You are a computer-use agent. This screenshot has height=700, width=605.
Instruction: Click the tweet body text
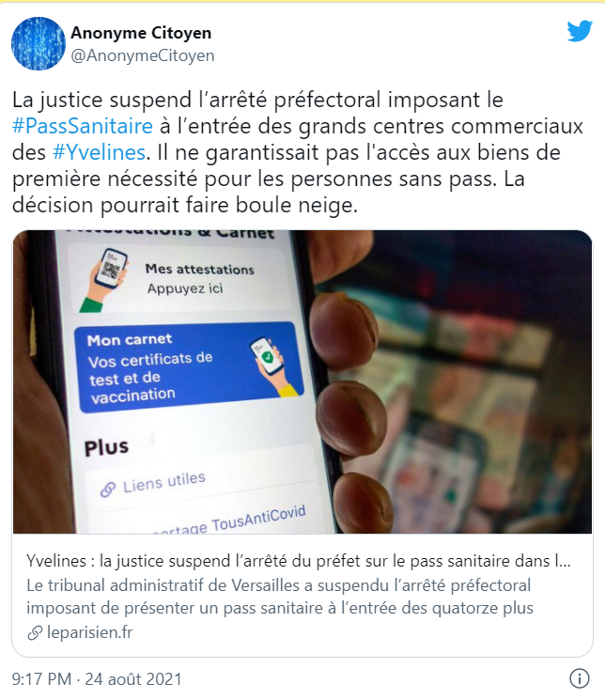tap(298, 152)
